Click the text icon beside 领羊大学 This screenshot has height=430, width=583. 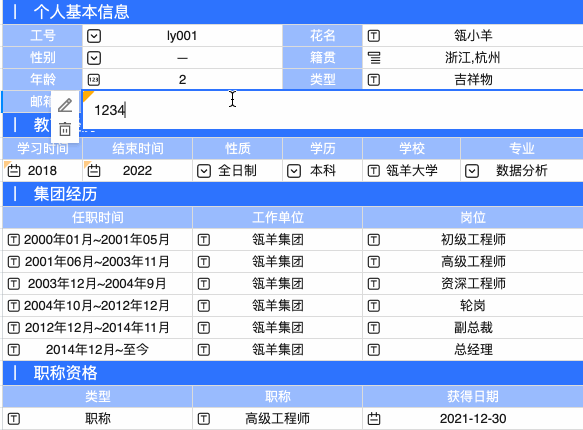(x=374, y=171)
